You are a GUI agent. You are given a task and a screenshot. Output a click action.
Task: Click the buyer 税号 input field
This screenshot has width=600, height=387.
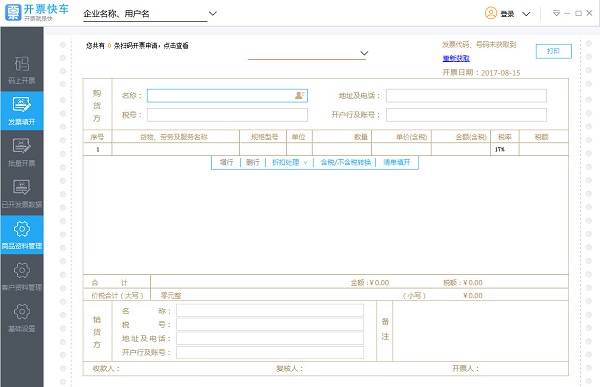point(227,115)
